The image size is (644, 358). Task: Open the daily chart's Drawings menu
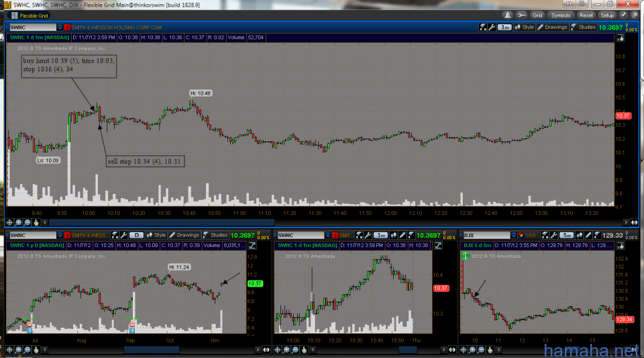(x=184, y=235)
